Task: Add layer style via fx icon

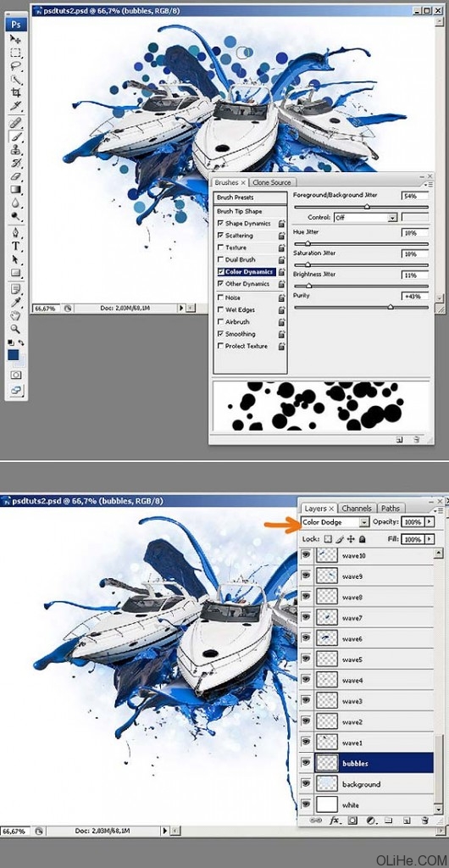Action: 334,820
